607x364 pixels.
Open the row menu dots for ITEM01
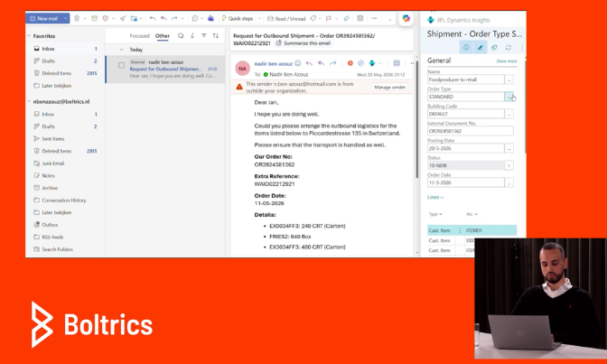tap(460, 230)
